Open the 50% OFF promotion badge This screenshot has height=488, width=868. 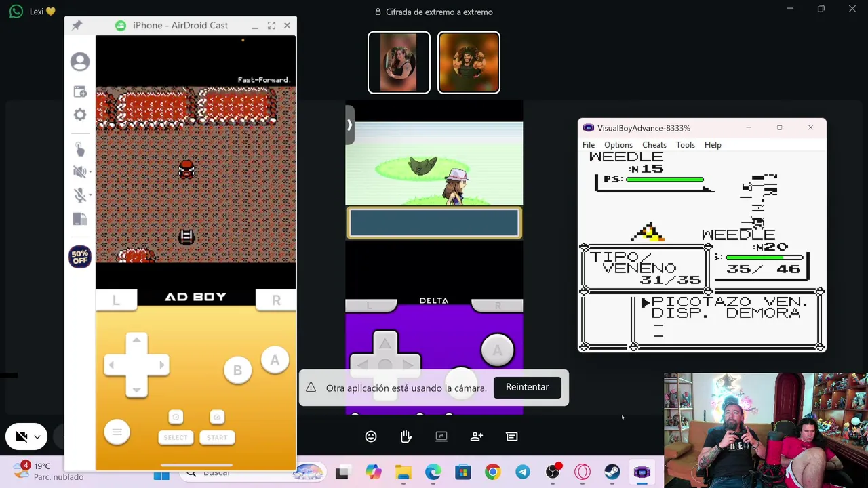pos(80,257)
